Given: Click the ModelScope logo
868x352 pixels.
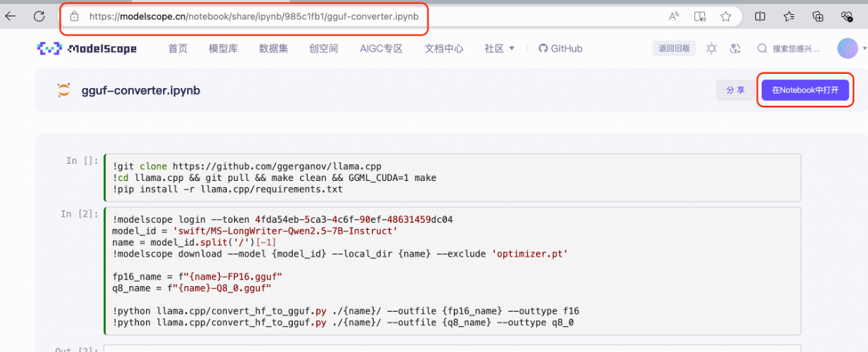Looking at the screenshot, I should click(87, 48).
